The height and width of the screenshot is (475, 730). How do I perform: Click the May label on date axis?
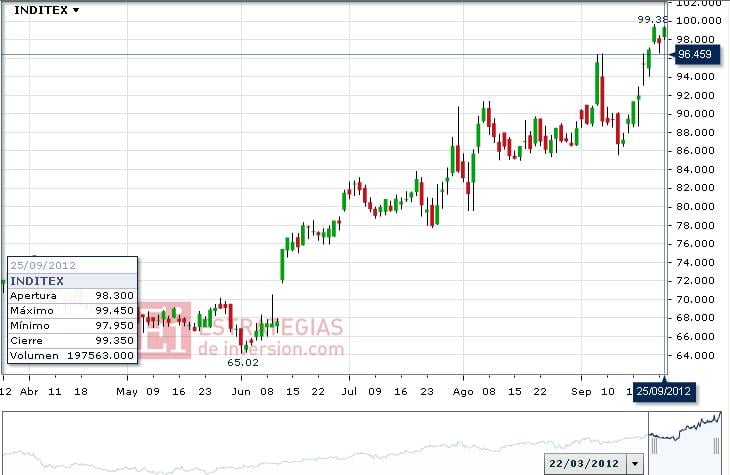coord(127,392)
